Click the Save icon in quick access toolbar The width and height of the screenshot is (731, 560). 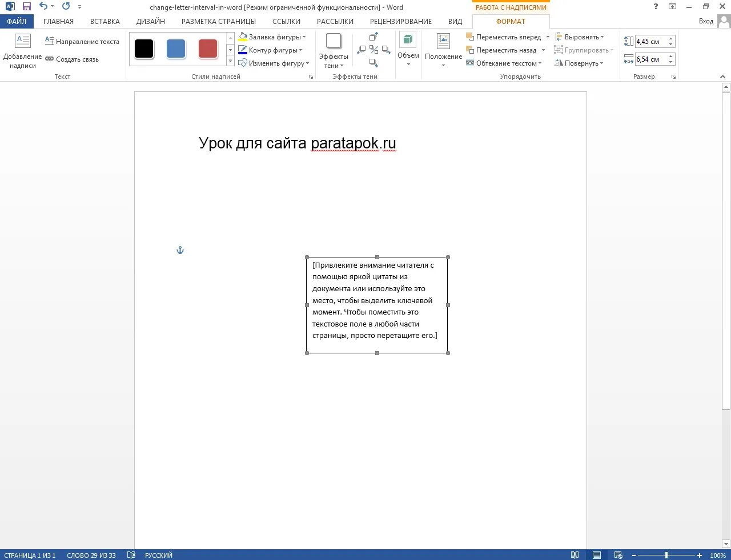click(26, 7)
